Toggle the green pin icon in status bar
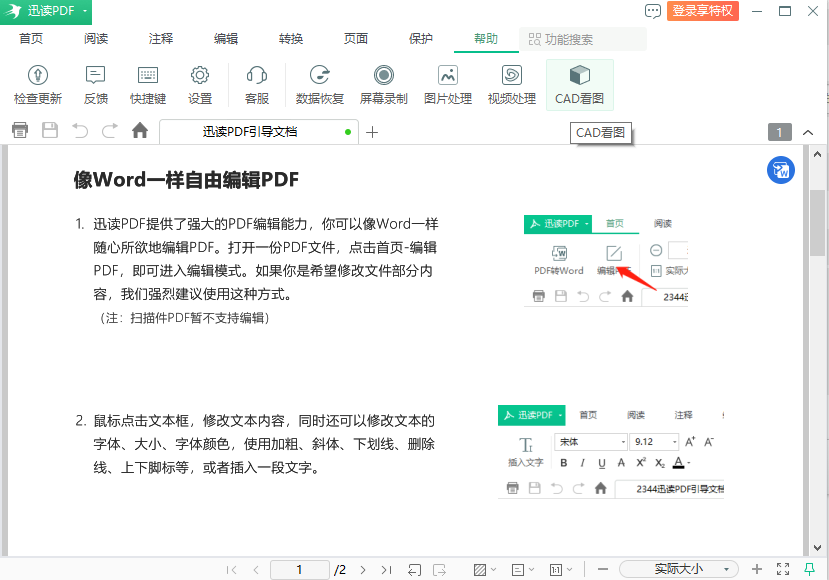Screen dimensions: 829x580 (809, 569)
